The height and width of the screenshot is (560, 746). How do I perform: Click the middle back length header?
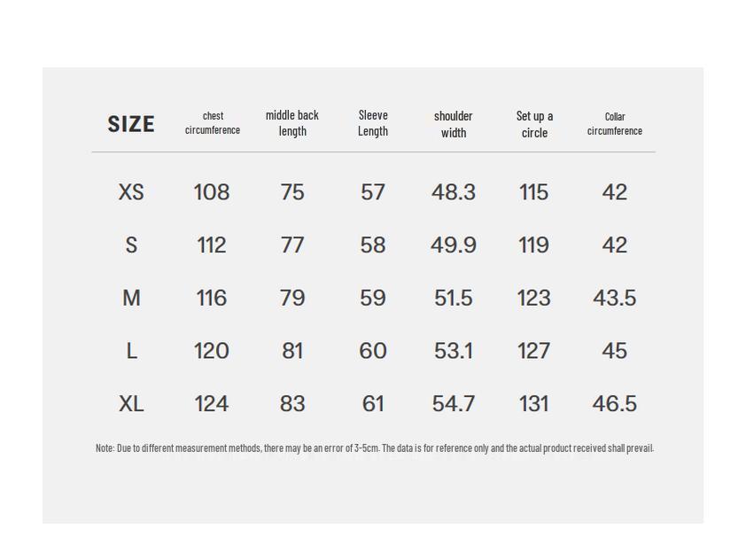click(x=292, y=123)
